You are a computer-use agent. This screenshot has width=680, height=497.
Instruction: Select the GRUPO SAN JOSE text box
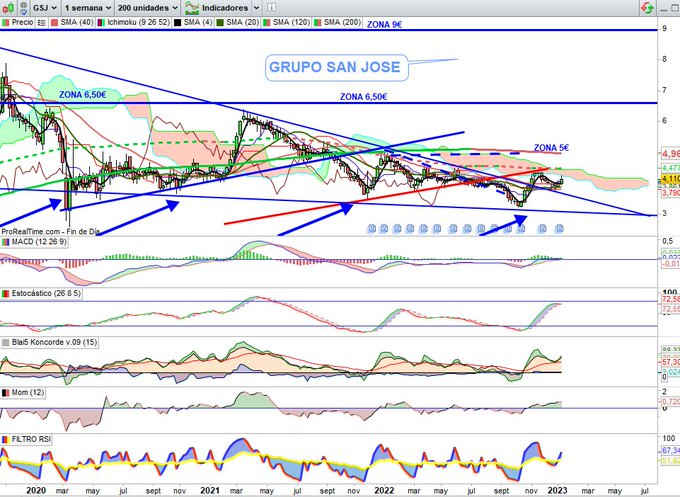[x=337, y=67]
